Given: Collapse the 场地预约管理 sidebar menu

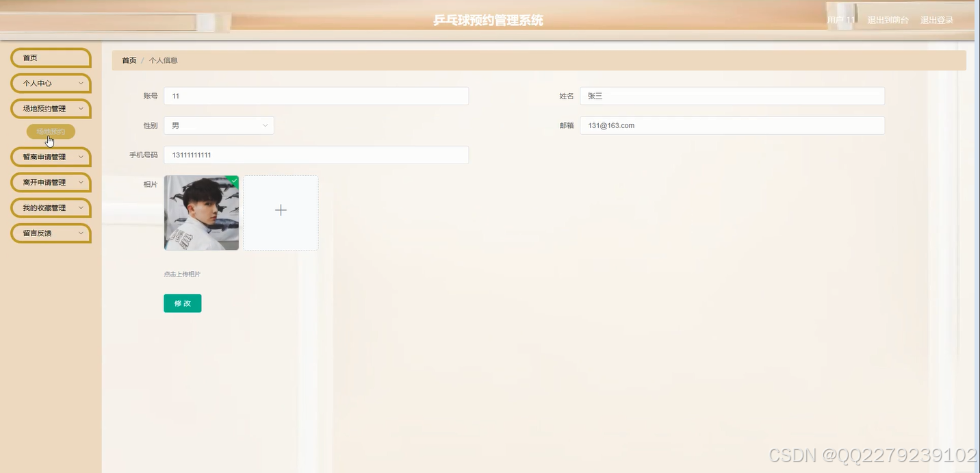Looking at the screenshot, I should click(x=50, y=108).
